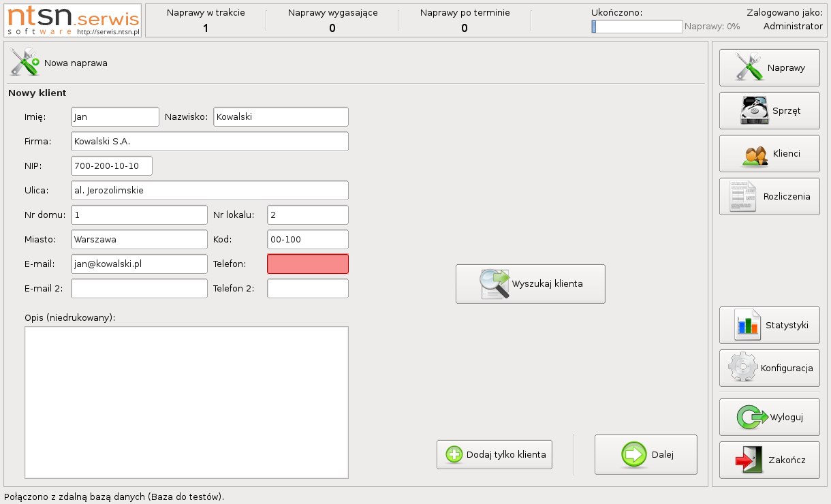This screenshot has width=831, height=504.
Task: Log out using the green Wyloguj arrow icon
Action: (x=752, y=417)
